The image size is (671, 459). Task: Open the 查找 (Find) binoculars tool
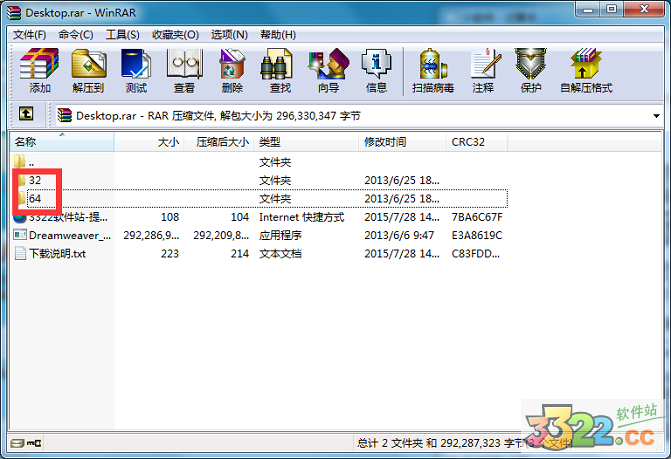click(280, 70)
